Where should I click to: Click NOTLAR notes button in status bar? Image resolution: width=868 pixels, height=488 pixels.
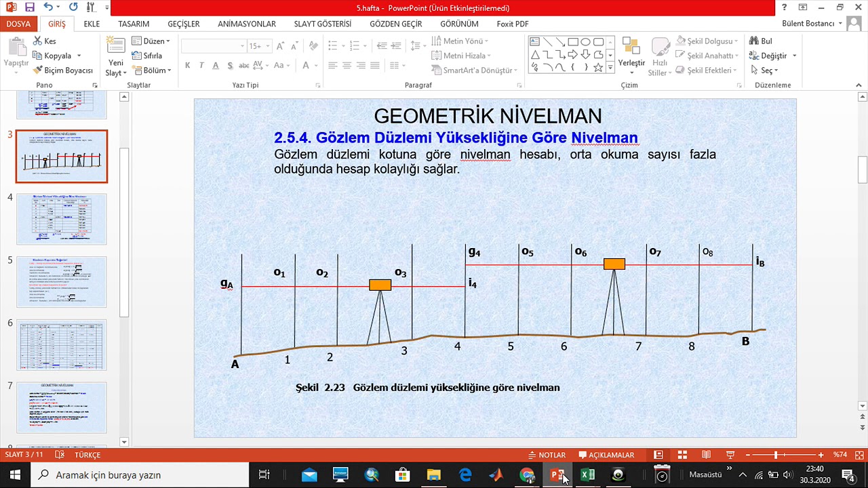pyautogui.click(x=547, y=455)
